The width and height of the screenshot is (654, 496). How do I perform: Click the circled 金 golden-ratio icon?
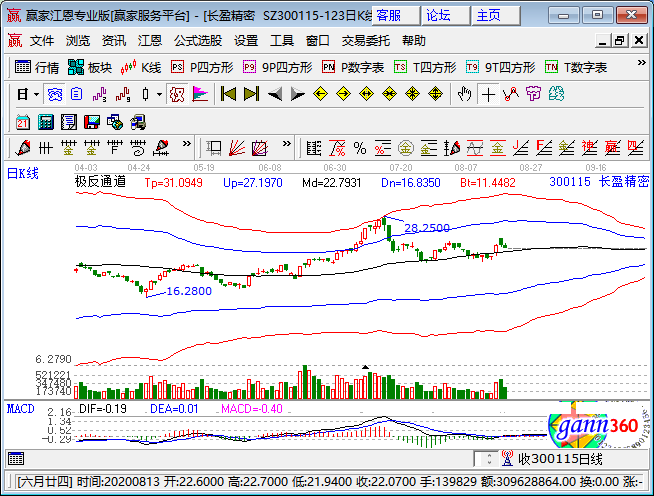point(406,148)
